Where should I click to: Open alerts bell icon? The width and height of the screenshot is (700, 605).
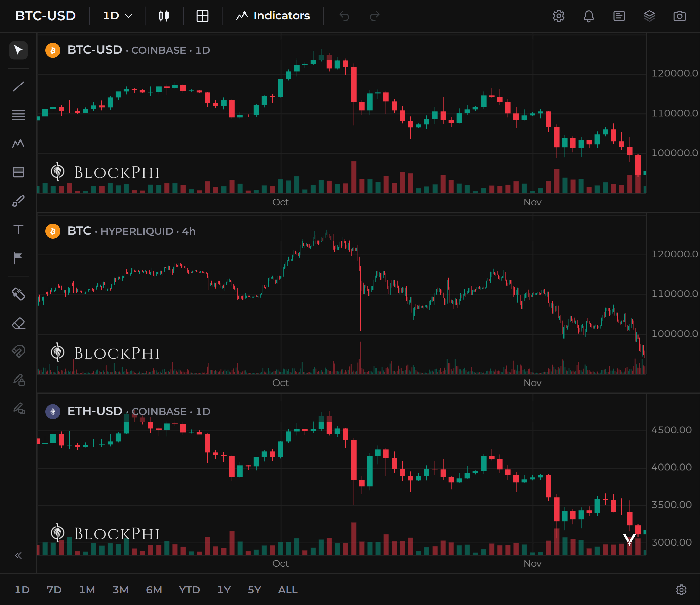tap(589, 16)
